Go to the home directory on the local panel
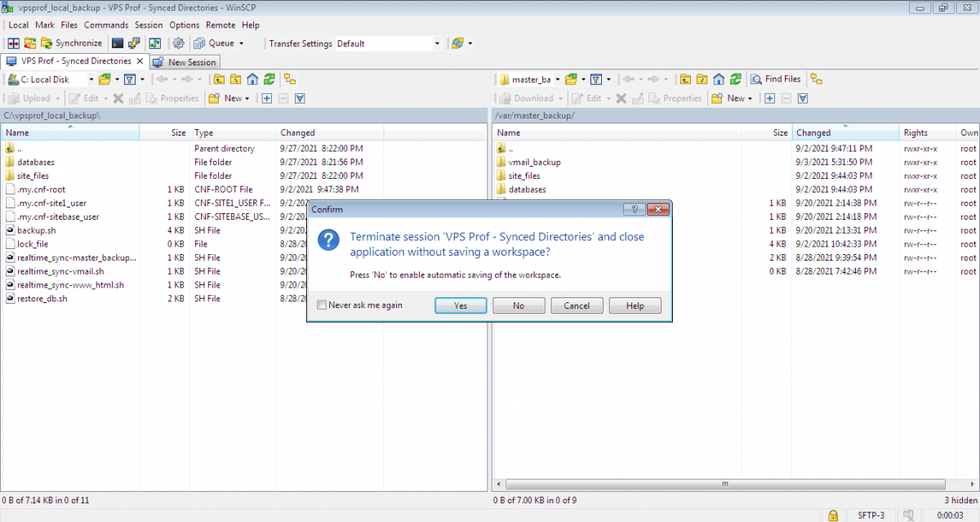980x522 pixels. coord(252,78)
